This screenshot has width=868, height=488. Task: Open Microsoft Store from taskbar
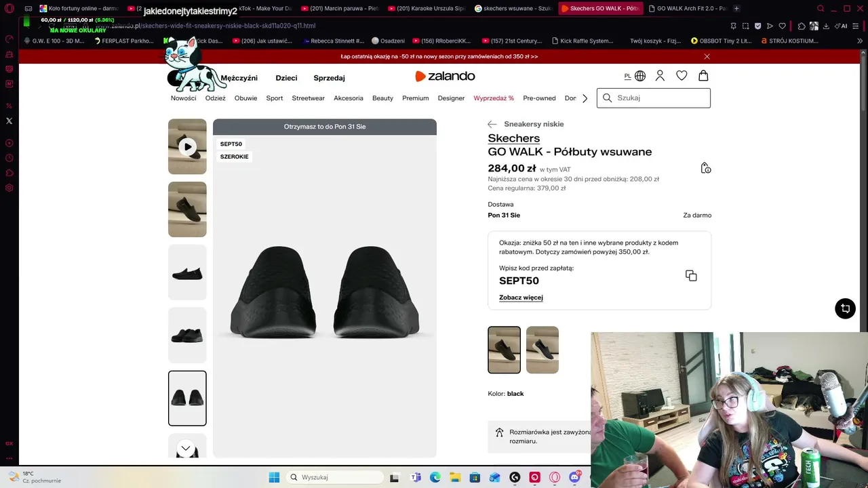[475, 477]
